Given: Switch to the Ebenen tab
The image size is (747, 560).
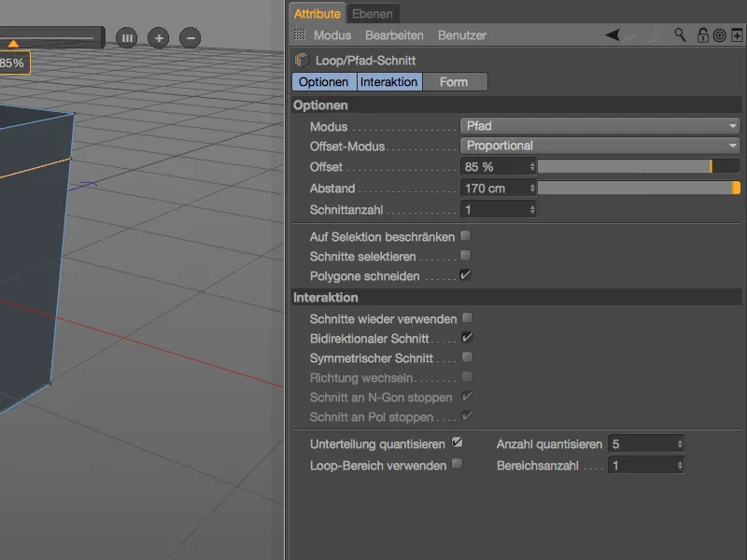Looking at the screenshot, I should [x=373, y=14].
